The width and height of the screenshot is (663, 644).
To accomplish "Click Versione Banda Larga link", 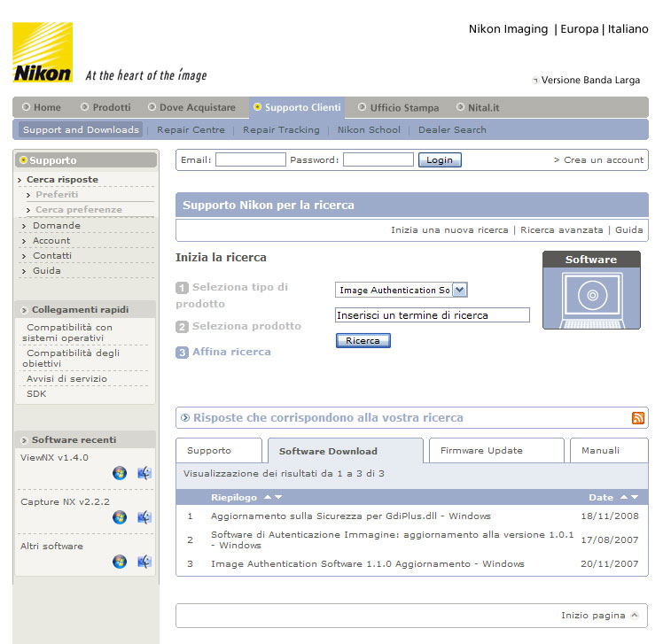I will (x=590, y=81).
